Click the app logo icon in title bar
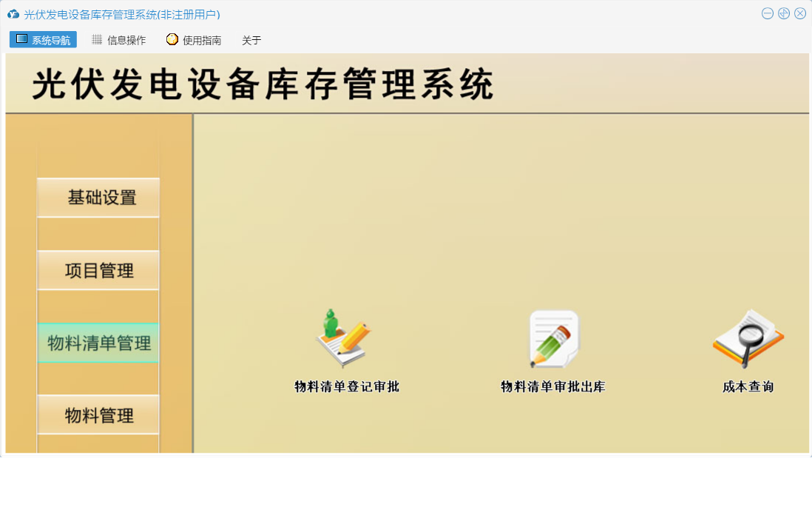The height and width of the screenshot is (532, 812). pyautogui.click(x=13, y=15)
